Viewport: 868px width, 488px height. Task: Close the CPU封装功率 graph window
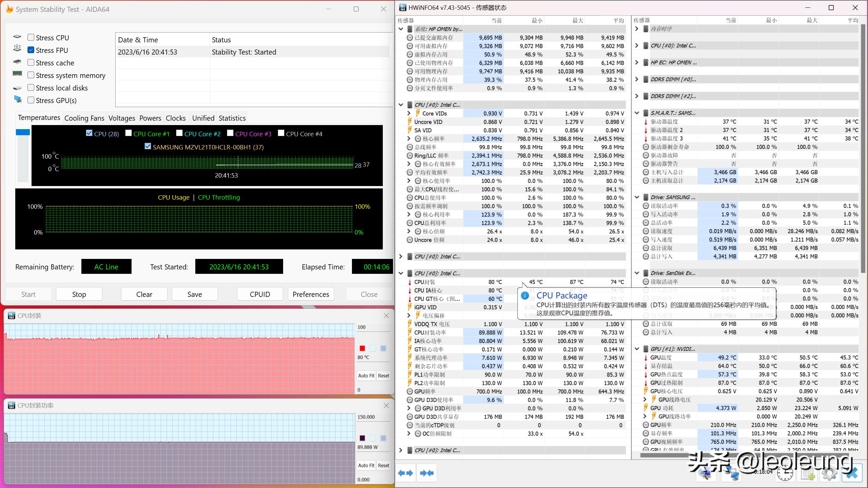pos(386,405)
